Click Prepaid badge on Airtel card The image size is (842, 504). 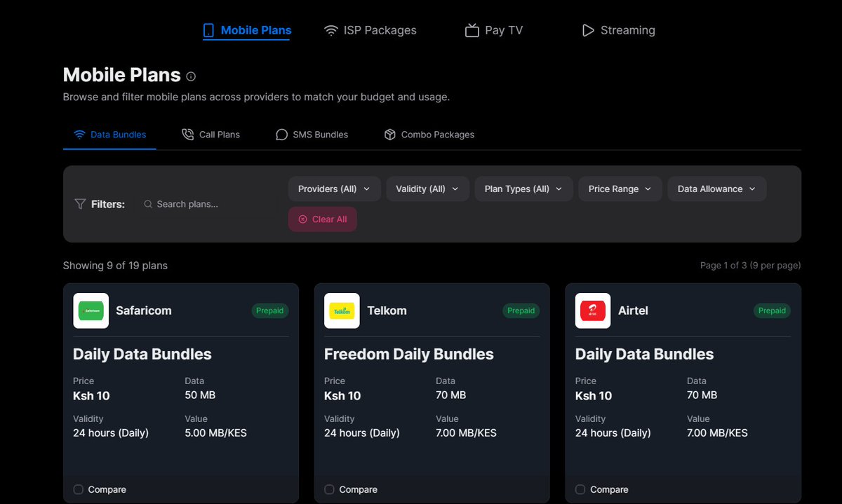coord(773,311)
